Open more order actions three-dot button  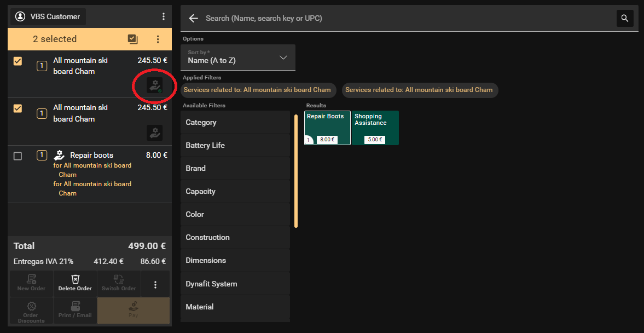(155, 284)
